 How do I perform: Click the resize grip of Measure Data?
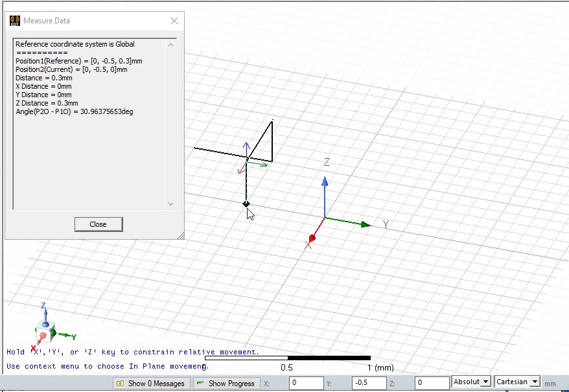click(x=181, y=236)
